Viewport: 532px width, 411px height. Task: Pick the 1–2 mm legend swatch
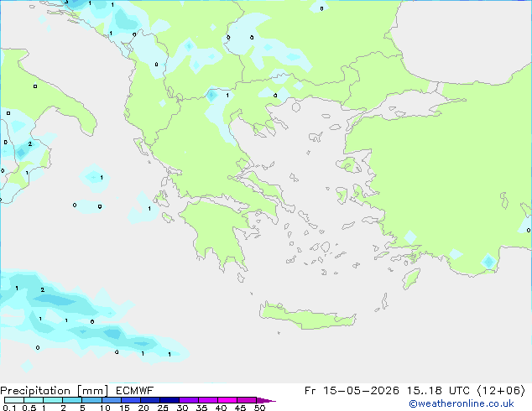[53, 400]
